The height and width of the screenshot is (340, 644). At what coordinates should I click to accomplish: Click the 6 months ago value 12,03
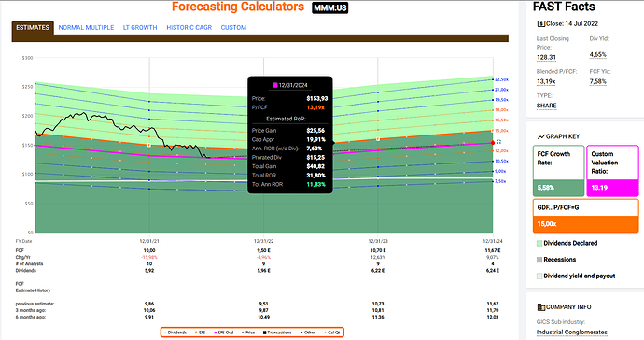pyautogui.click(x=493, y=317)
